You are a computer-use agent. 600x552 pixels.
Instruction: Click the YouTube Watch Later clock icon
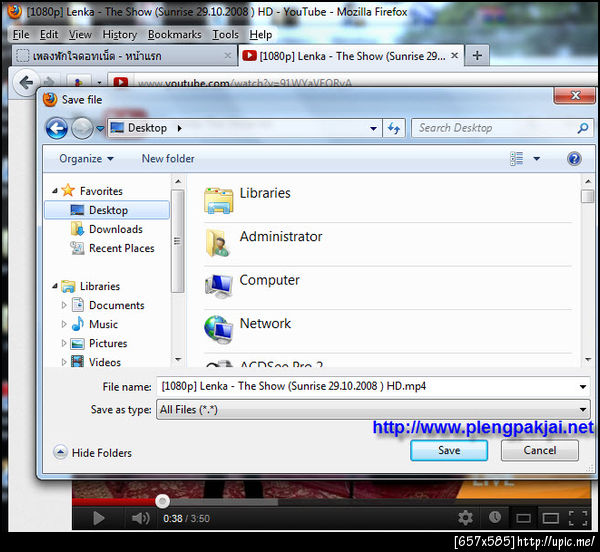pyautogui.click(x=495, y=517)
